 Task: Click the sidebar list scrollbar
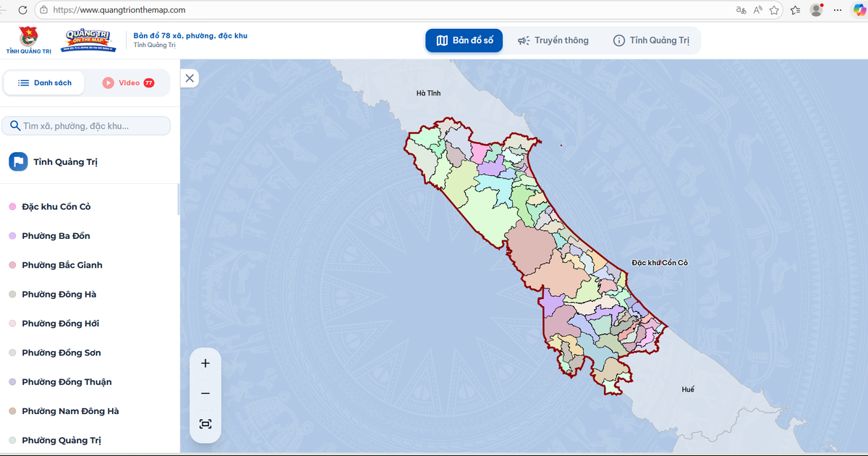(x=178, y=200)
